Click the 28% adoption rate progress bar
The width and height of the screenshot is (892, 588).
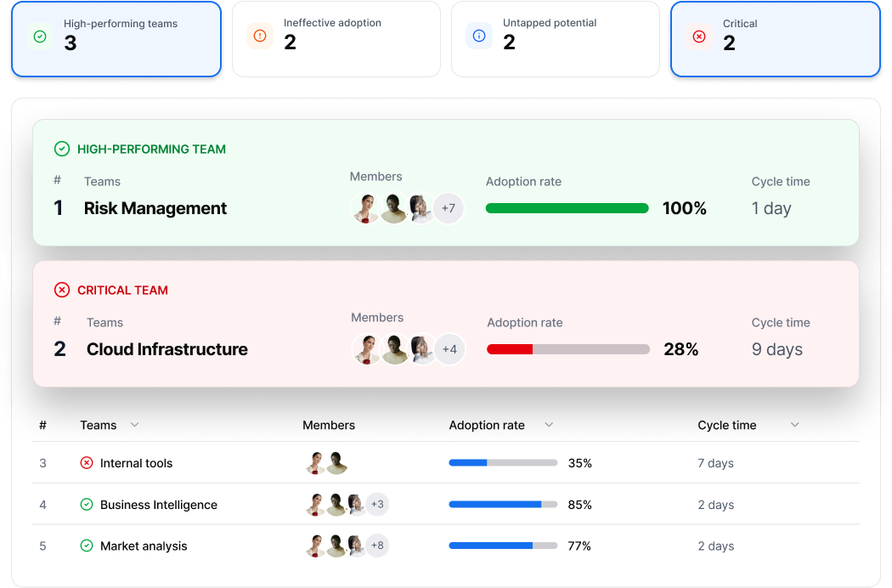[567, 348]
